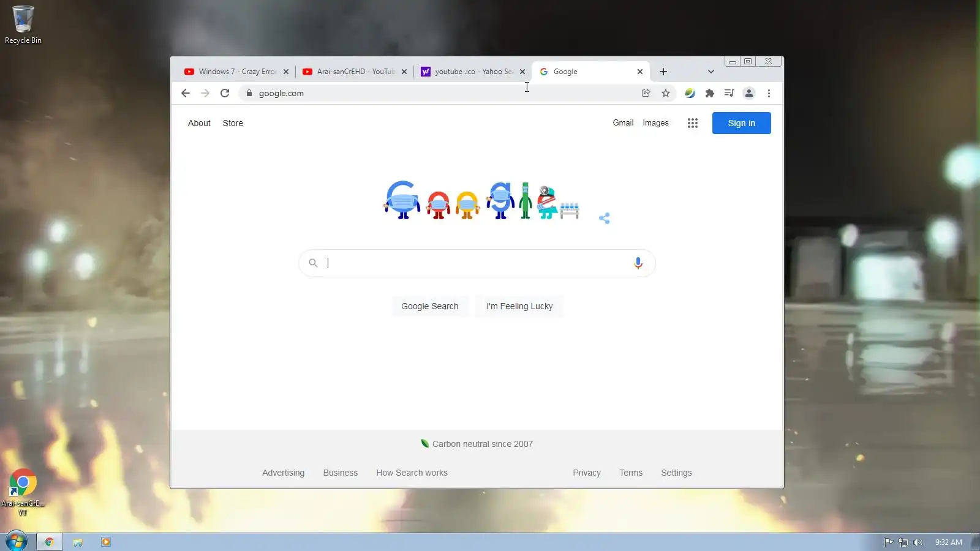Viewport: 980px width, 551px height.
Task: Open the Store link
Action: click(x=233, y=123)
